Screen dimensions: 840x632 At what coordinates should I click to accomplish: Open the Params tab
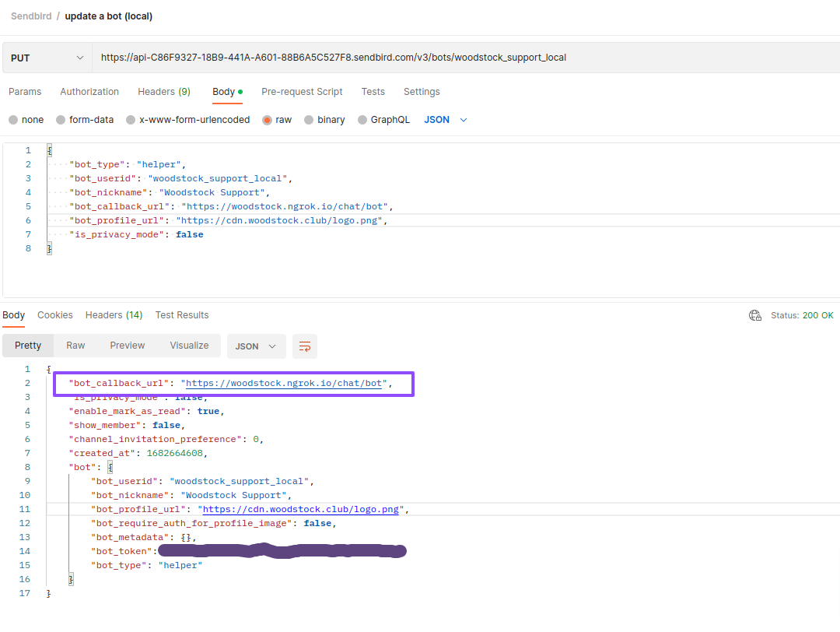(x=25, y=92)
